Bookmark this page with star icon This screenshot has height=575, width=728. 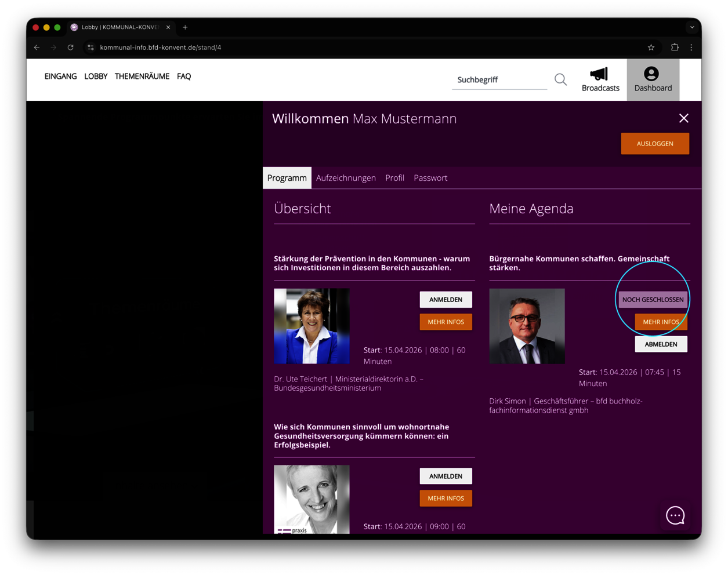tap(651, 48)
